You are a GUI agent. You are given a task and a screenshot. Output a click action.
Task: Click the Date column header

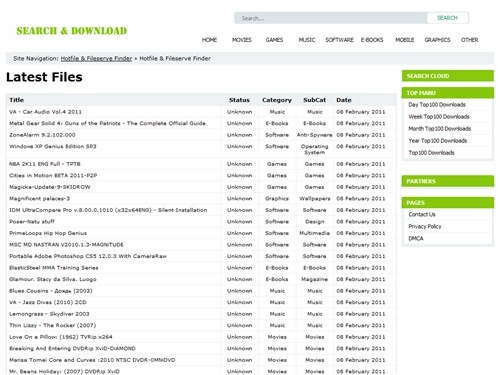pyautogui.click(x=344, y=100)
